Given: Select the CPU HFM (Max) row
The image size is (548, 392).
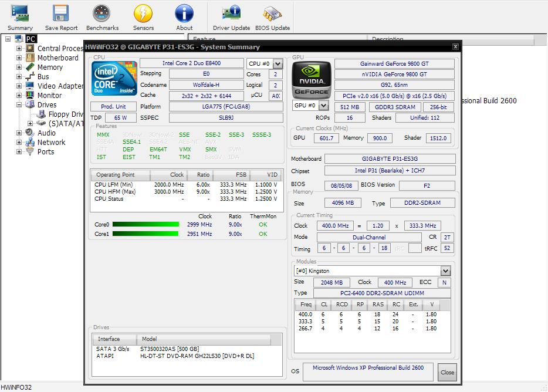Looking at the screenshot, I should point(186,192).
